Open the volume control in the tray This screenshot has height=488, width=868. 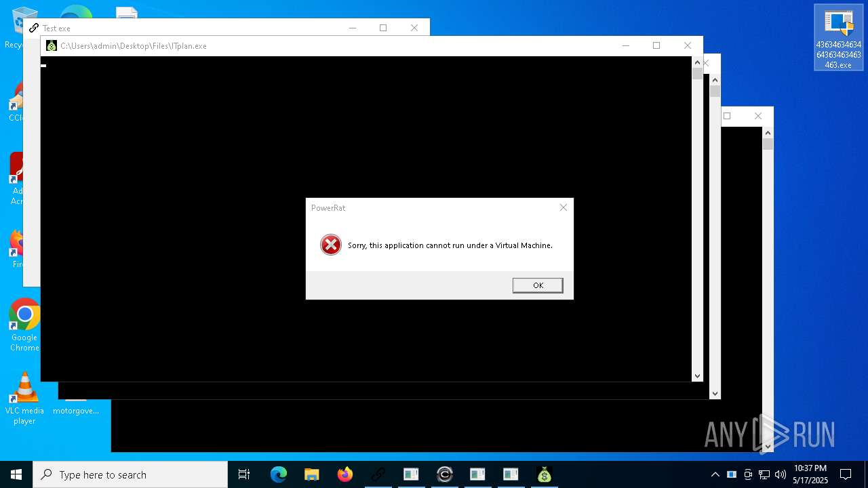[x=781, y=474]
